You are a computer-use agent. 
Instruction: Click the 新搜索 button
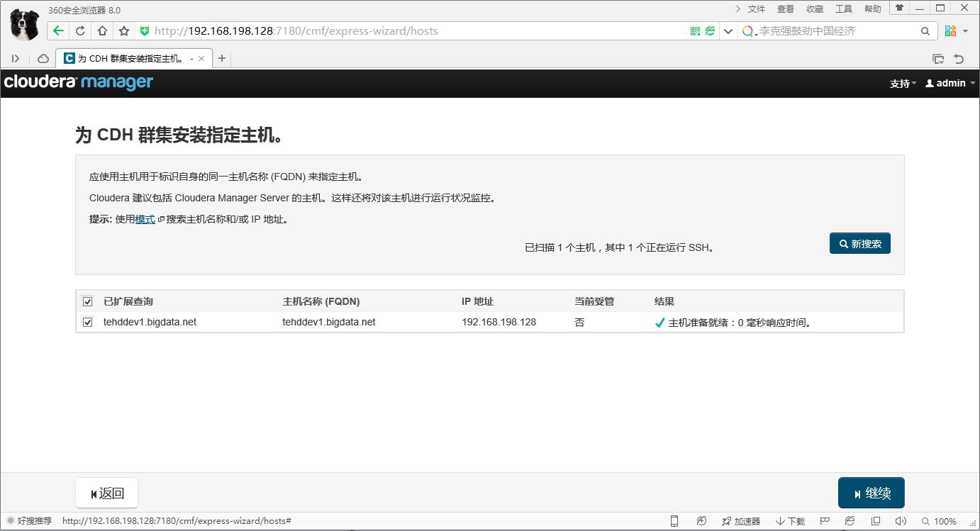[860, 243]
